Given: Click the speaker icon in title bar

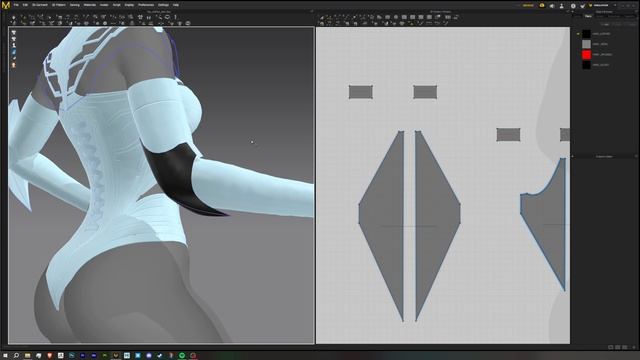Looking at the screenshot, I should coord(552,6).
